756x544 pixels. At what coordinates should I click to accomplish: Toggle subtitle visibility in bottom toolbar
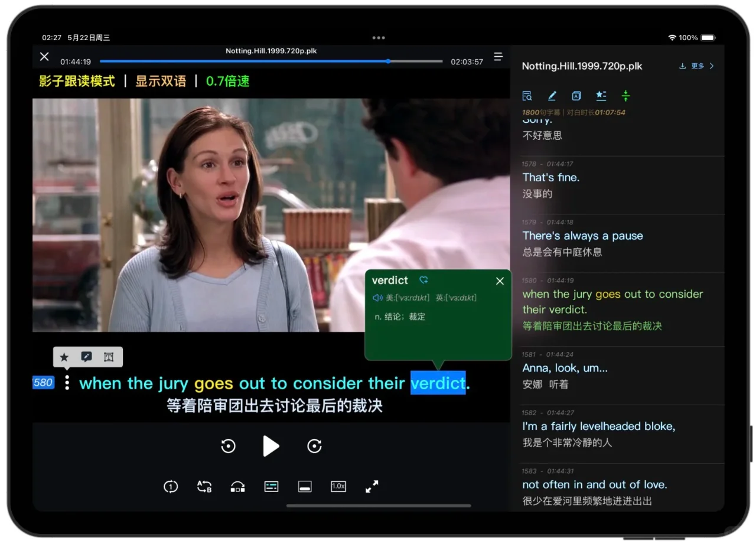point(305,487)
